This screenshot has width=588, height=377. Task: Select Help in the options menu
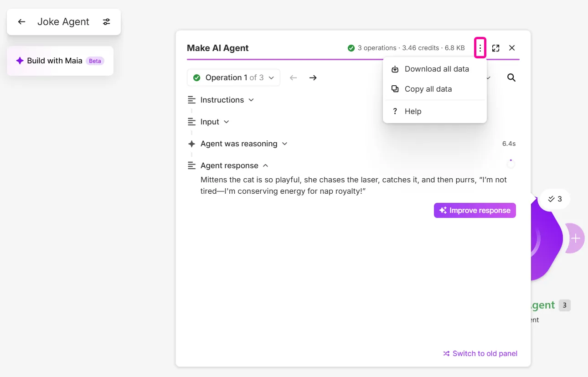click(x=435, y=111)
